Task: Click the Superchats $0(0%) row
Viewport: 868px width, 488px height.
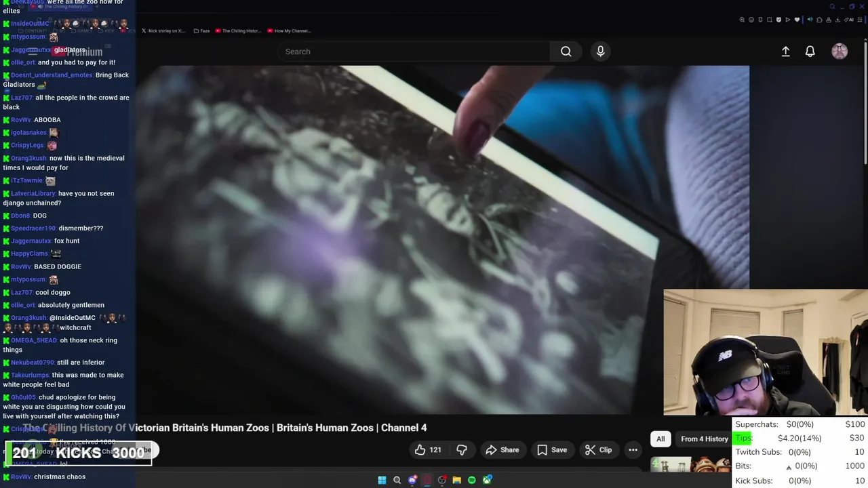Action: [800, 424]
